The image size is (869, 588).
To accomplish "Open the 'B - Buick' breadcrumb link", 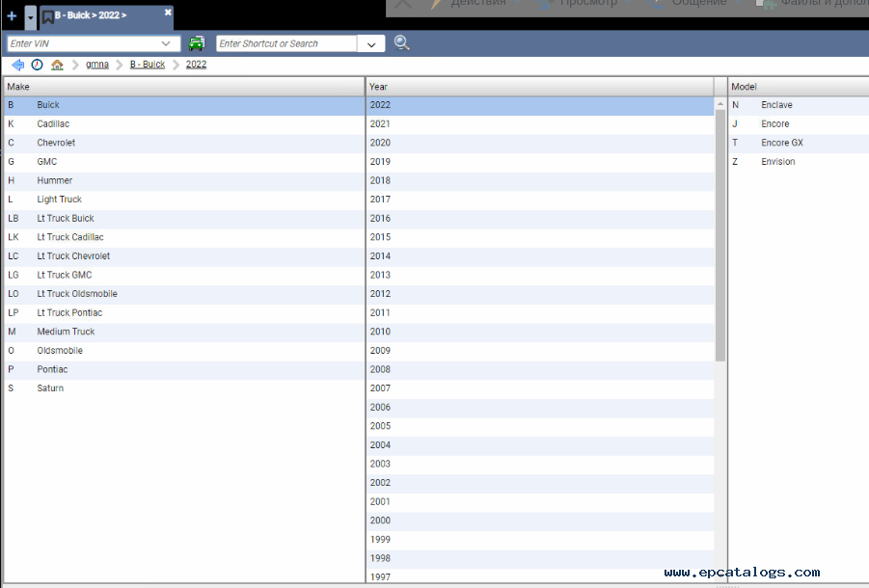I will [x=148, y=65].
